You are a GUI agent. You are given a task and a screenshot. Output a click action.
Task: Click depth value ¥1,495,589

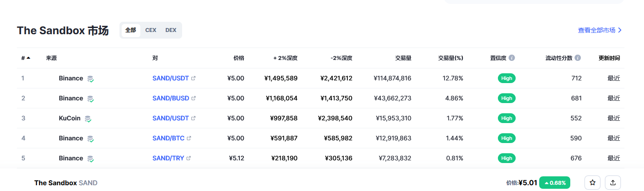tap(281, 78)
